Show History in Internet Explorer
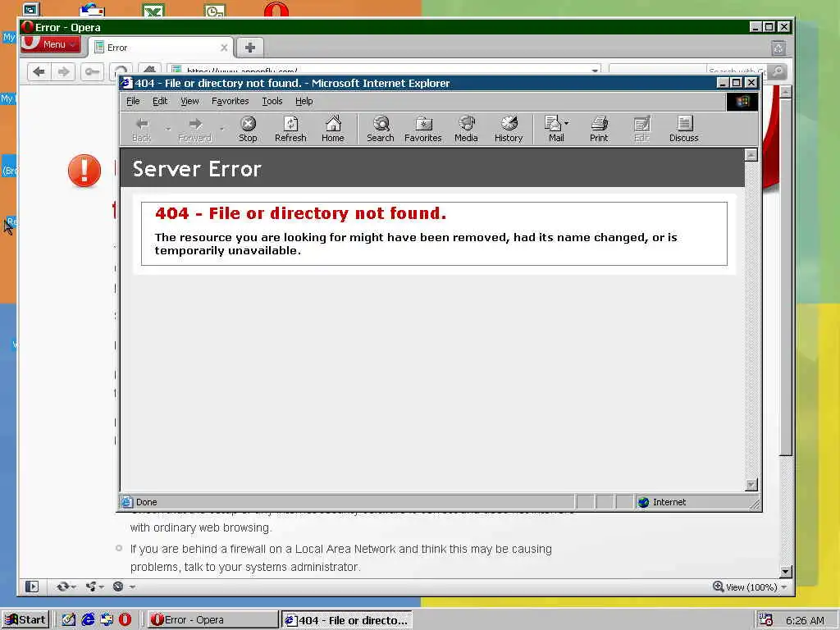Image resolution: width=840 pixels, height=630 pixels. pyautogui.click(x=509, y=129)
